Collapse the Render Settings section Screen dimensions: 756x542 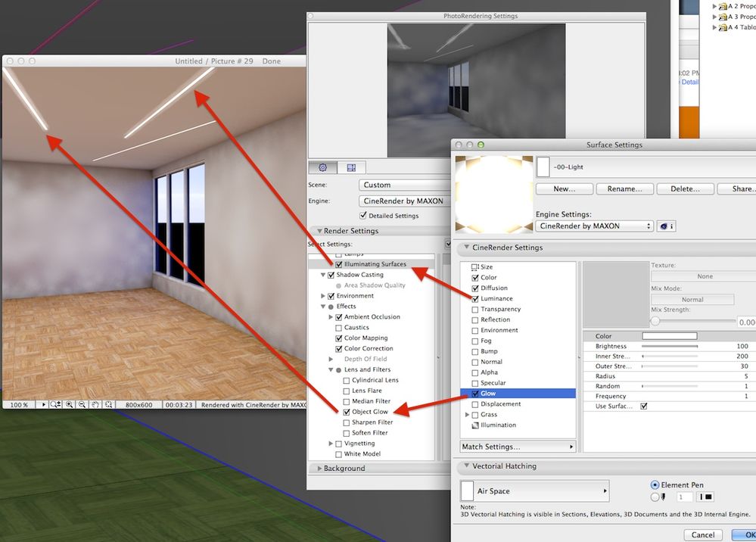click(x=319, y=230)
